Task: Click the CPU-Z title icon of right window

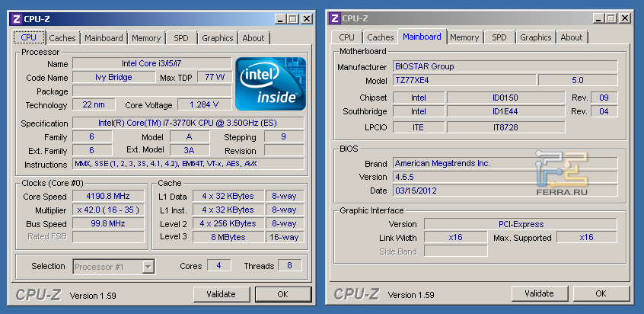Action: (335, 18)
